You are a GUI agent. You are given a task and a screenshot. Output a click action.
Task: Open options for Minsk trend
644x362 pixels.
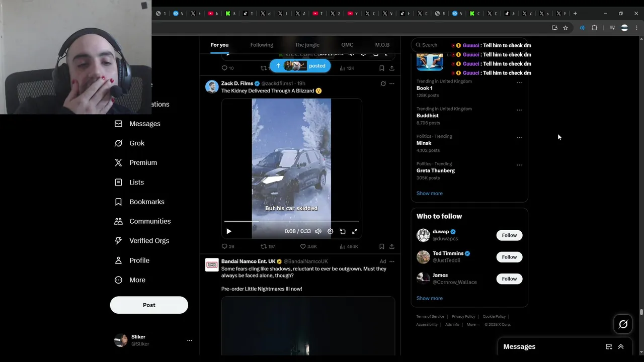519,137
